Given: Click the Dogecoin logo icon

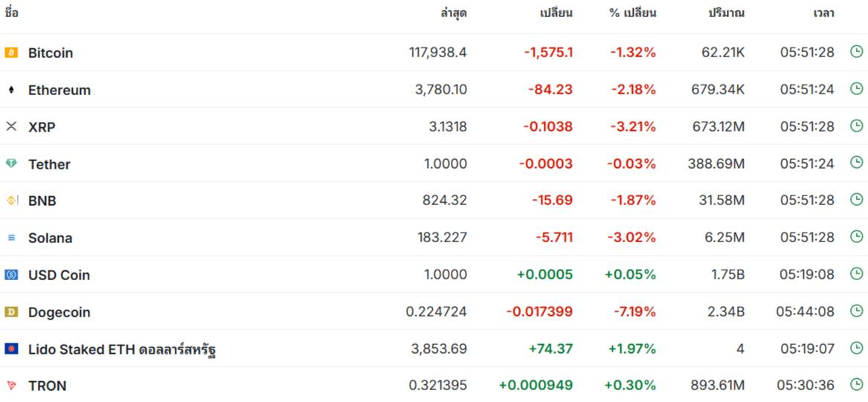Looking at the screenshot, I should [11, 312].
